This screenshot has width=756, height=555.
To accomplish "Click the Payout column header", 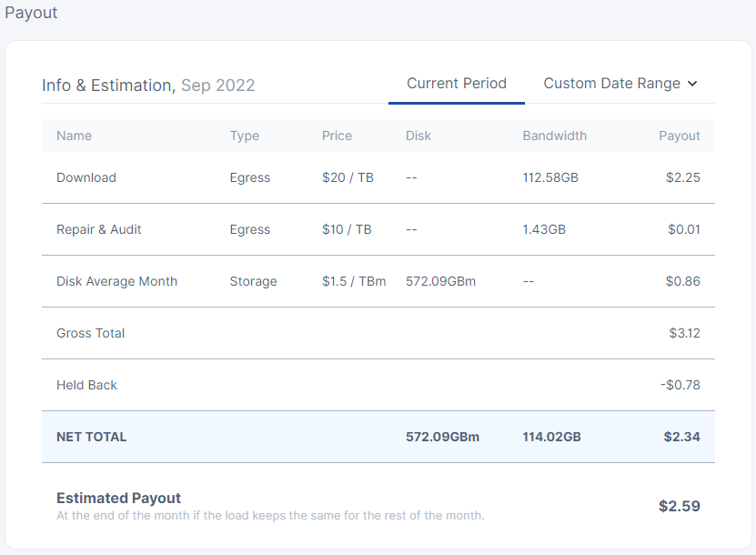I will click(x=680, y=136).
